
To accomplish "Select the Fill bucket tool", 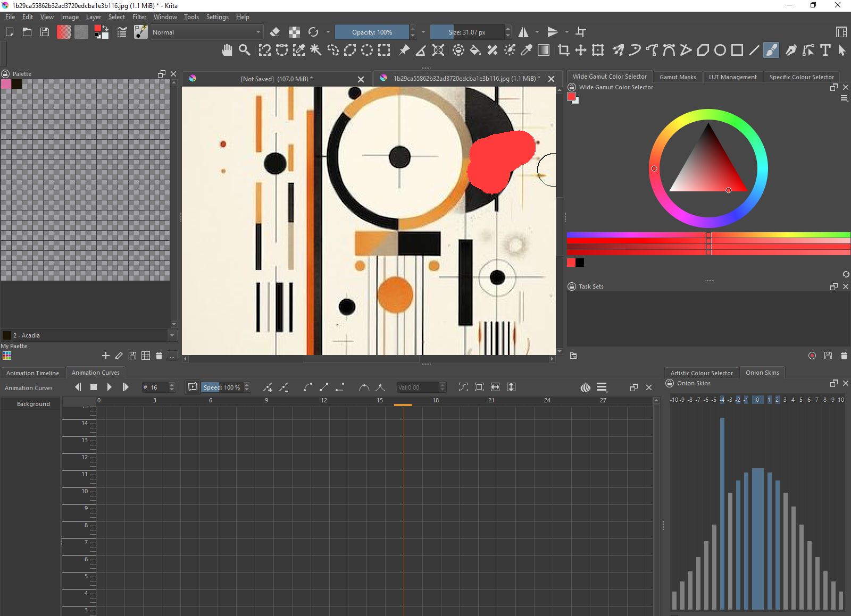I will 475,50.
